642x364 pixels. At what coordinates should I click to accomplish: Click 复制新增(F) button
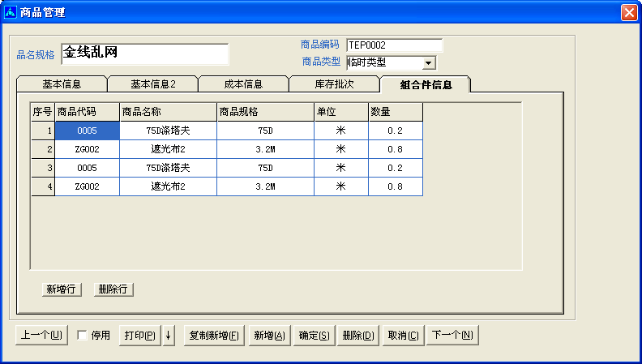point(214,336)
